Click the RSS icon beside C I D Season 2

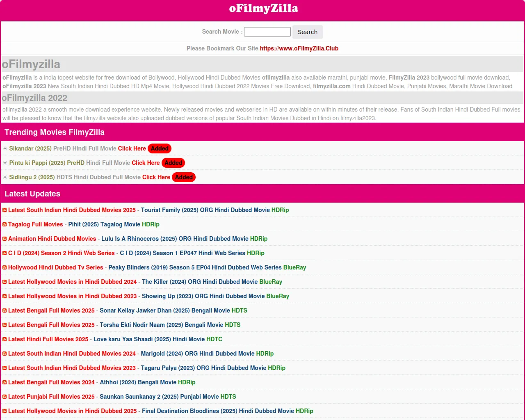pos(5,253)
